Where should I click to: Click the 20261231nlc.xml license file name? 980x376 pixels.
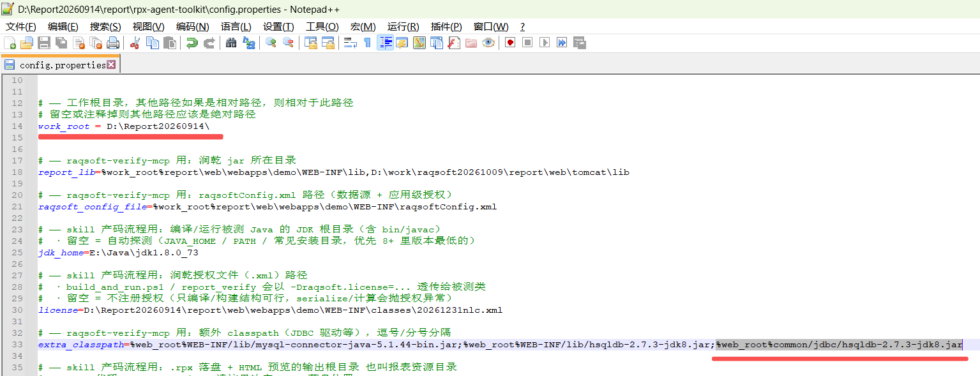[x=460, y=310]
